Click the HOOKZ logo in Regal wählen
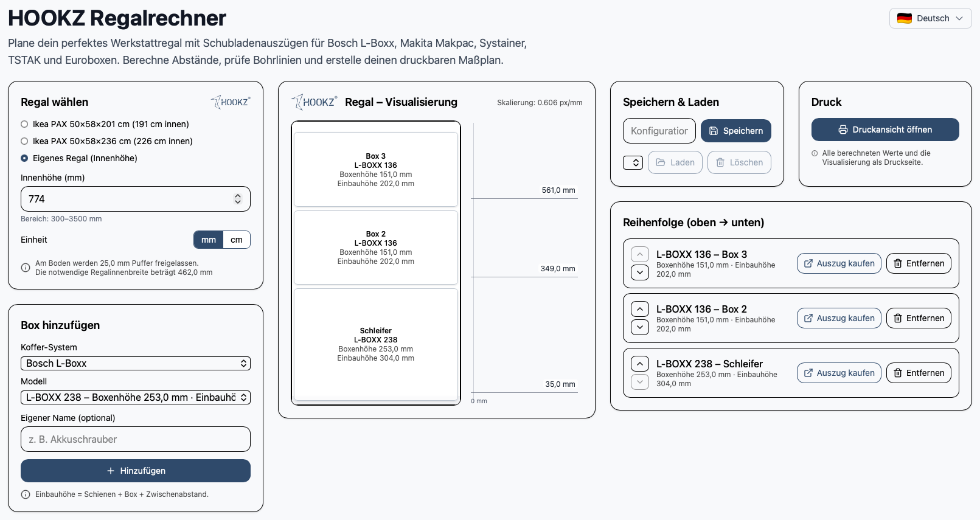980x520 pixels. [231, 102]
